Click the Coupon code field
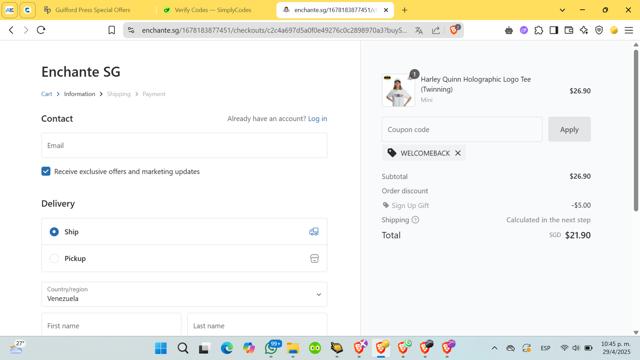The height and width of the screenshot is (360, 640). 462,129
